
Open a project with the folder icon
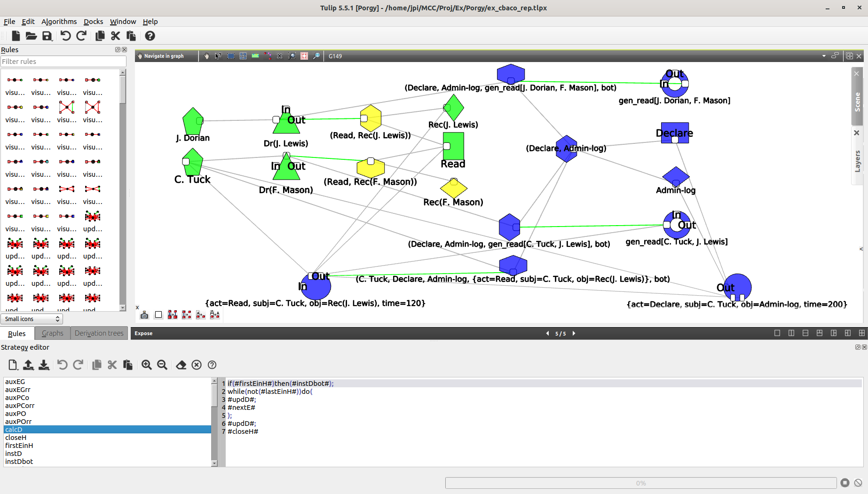[31, 36]
